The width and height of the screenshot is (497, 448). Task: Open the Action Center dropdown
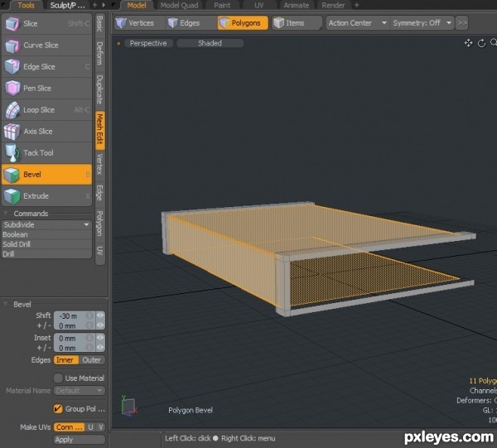(358, 23)
